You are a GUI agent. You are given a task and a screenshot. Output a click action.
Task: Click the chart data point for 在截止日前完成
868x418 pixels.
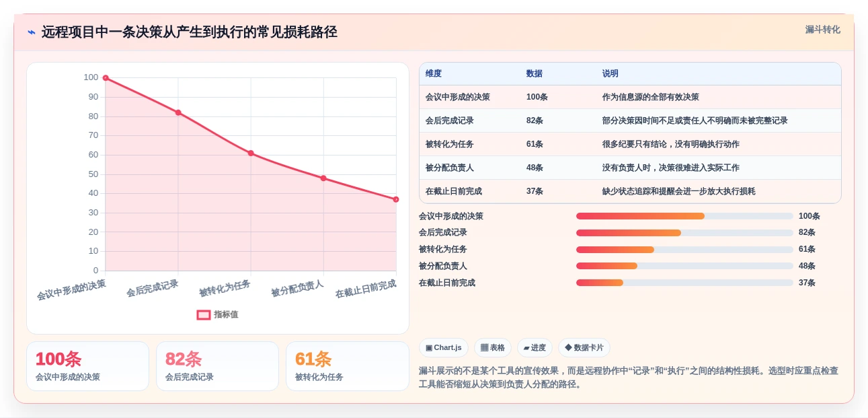396,199
